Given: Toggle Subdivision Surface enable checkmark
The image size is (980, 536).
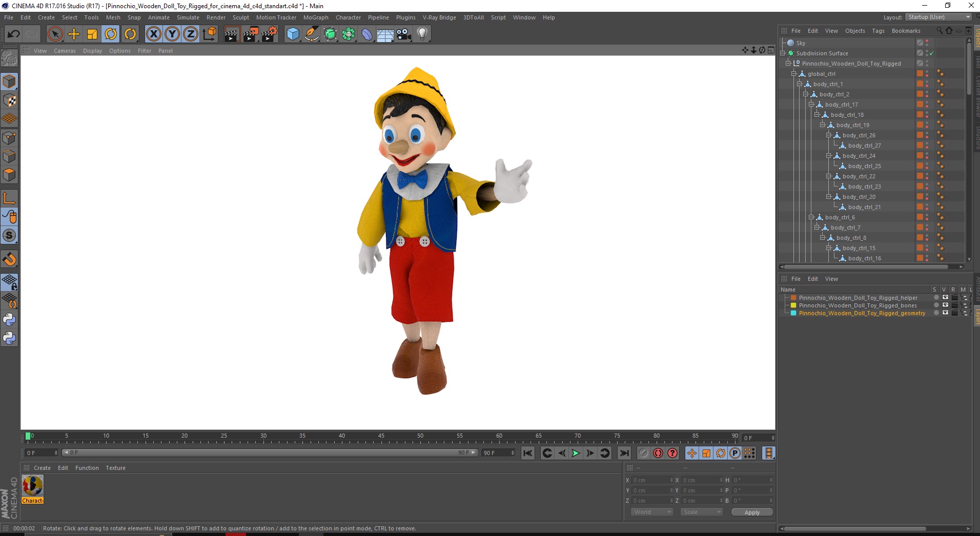Looking at the screenshot, I should click(x=932, y=53).
